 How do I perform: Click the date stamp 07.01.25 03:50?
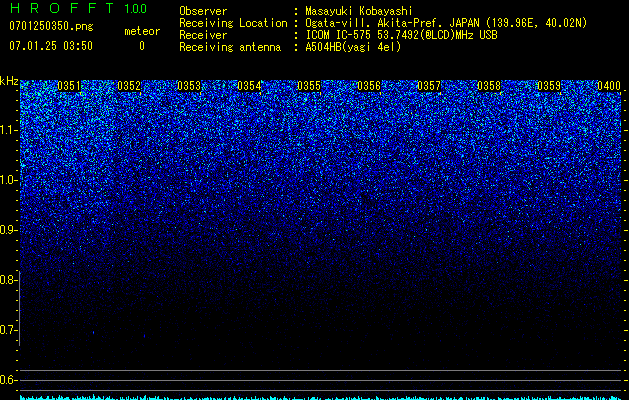tap(51, 46)
